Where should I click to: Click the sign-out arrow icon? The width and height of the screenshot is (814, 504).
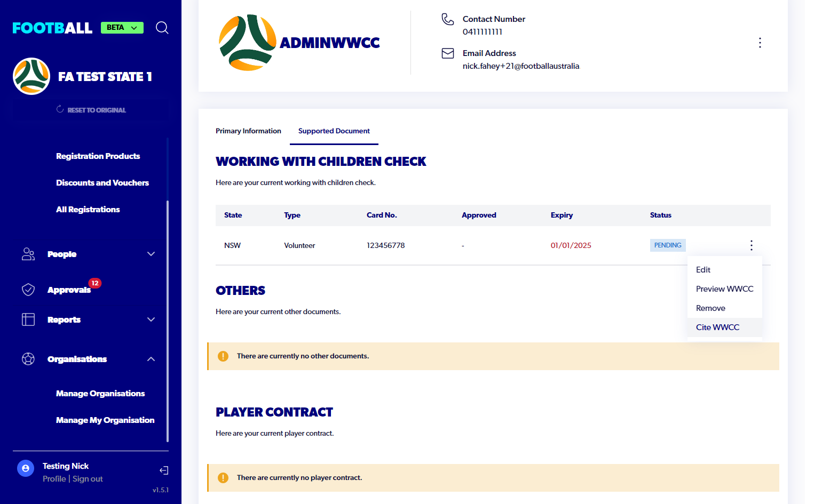pos(164,470)
